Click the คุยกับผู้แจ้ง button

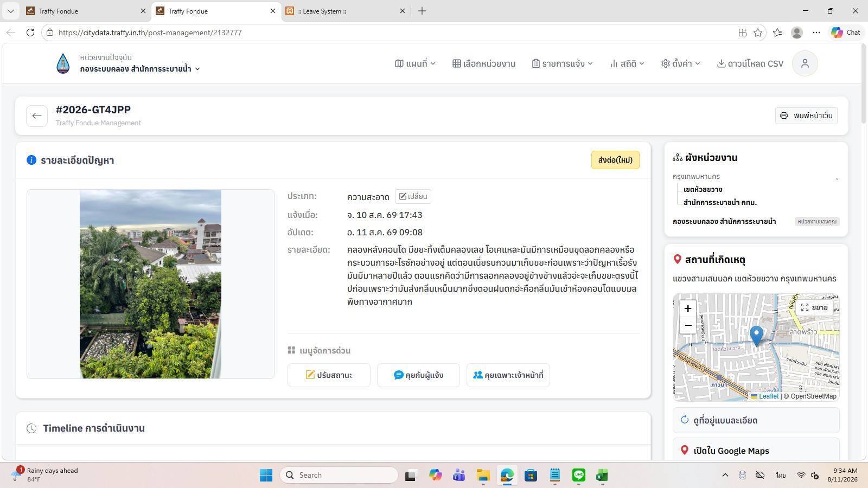point(418,375)
